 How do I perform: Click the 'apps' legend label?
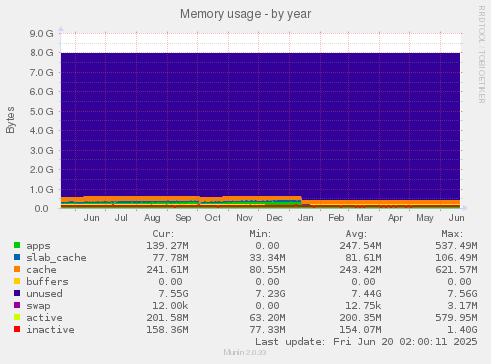tap(38, 246)
